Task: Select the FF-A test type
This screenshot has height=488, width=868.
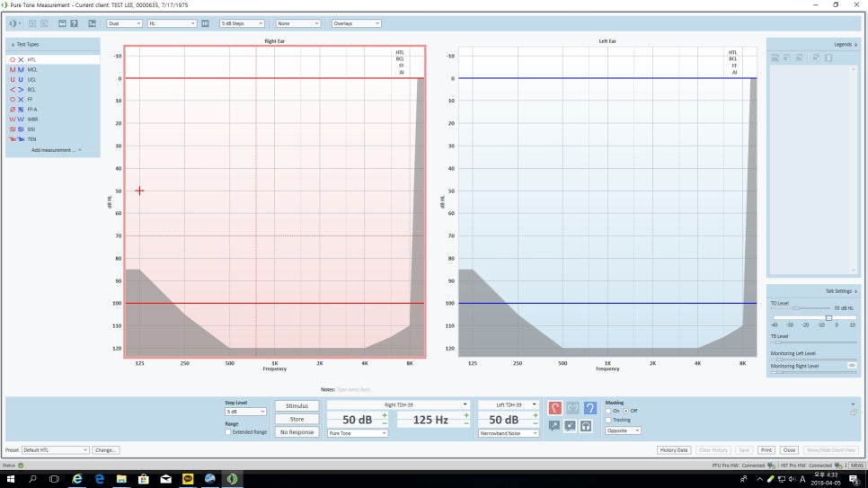Action: click(53, 109)
